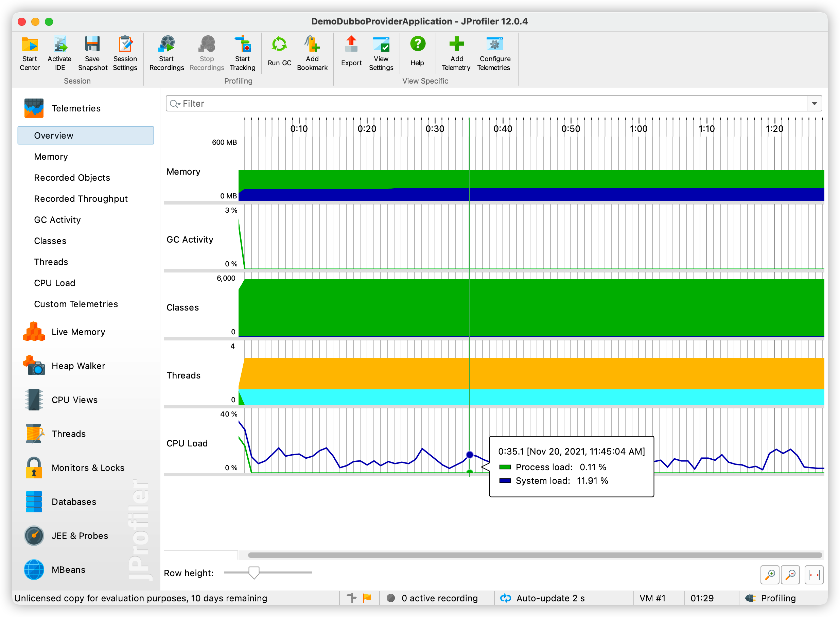Click the unlicensed evaluation notice text

point(140,598)
